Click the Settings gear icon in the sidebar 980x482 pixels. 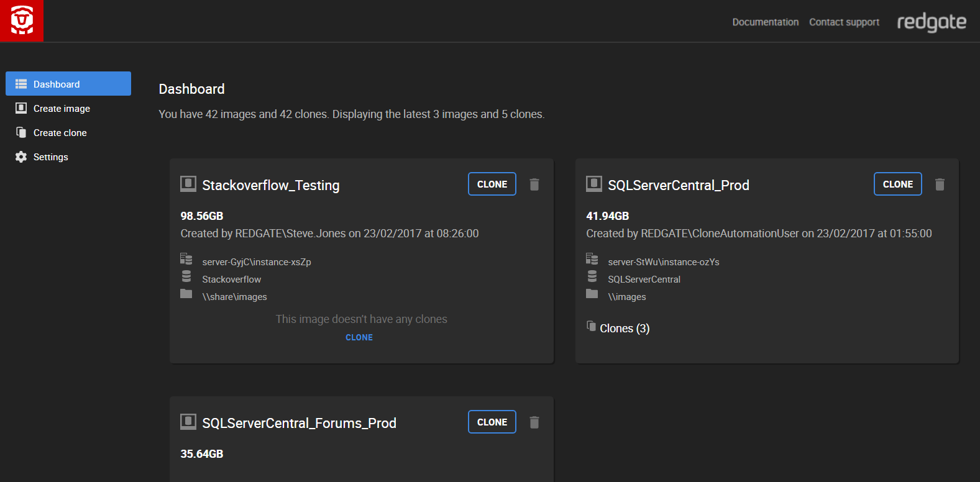click(x=21, y=157)
